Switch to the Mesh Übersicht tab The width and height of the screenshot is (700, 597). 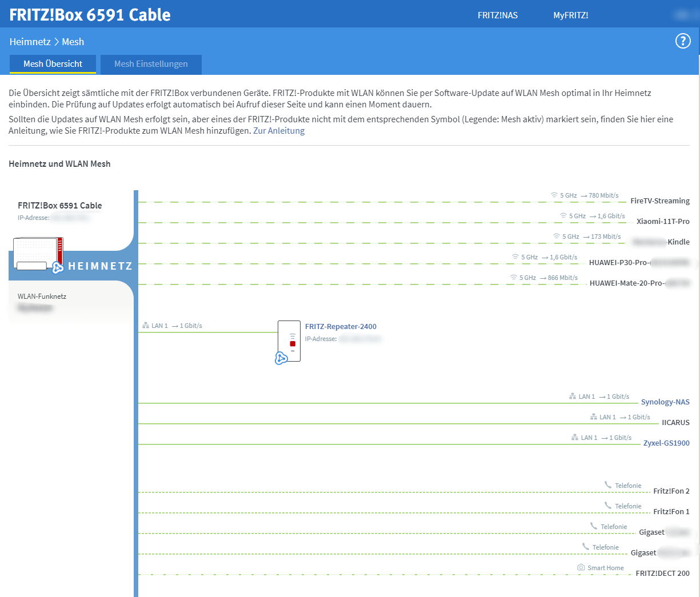pyautogui.click(x=53, y=64)
